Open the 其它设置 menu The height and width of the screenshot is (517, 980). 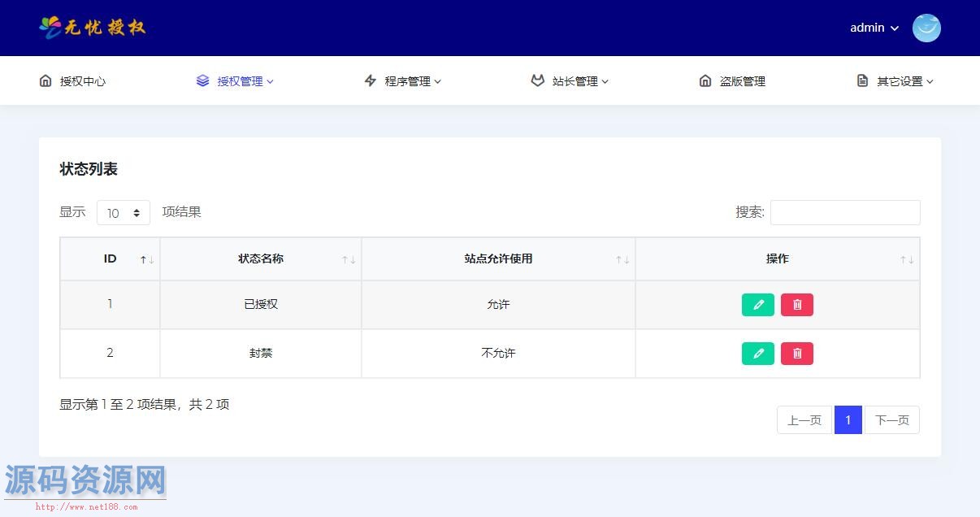895,81
